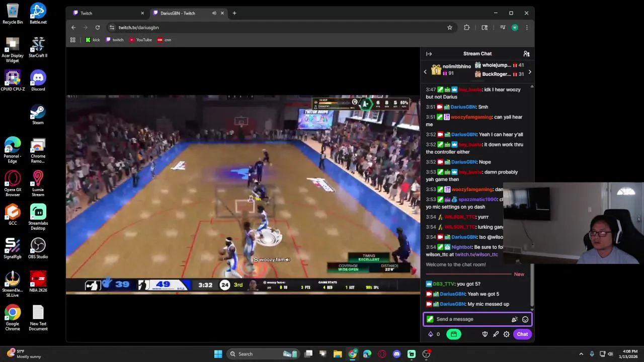Viewport: 644px width, 362px height.
Task: Open Chrome three-dot menu
Action: point(527,28)
